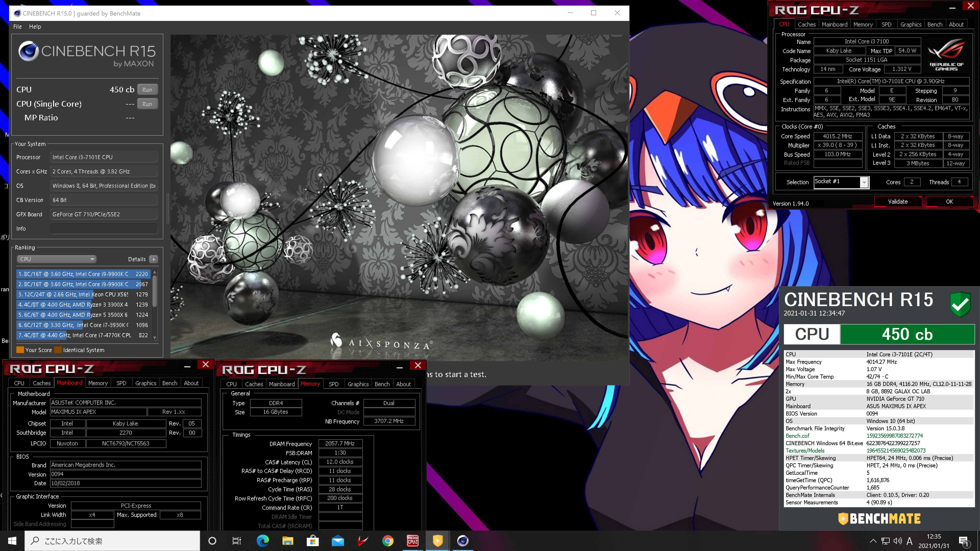
Task: Open About tab in top-right CPU-Z
Action: click(x=956, y=24)
